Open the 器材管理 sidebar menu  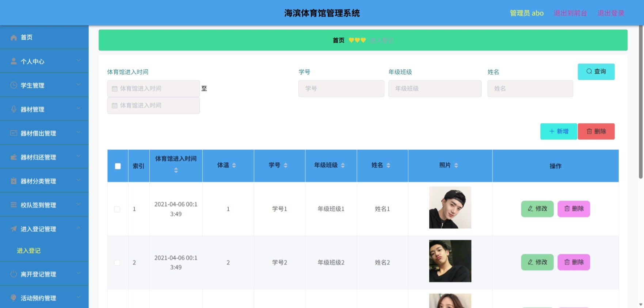click(44, 109)
